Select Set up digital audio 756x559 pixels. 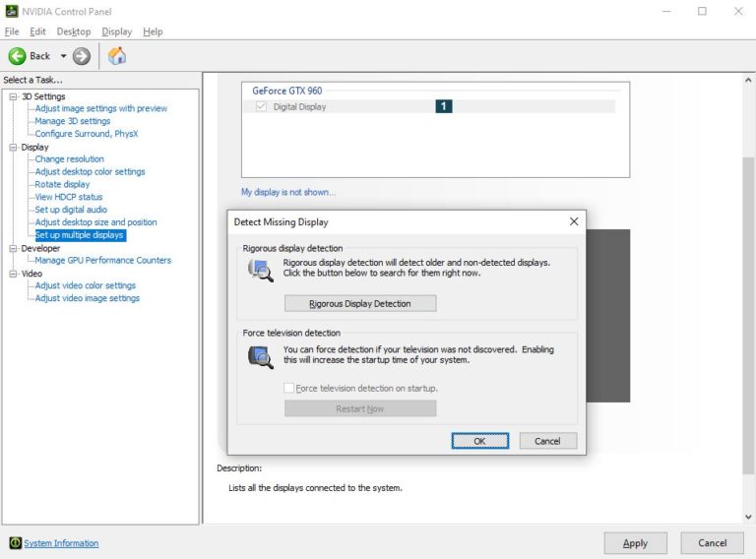pos(71,210)
